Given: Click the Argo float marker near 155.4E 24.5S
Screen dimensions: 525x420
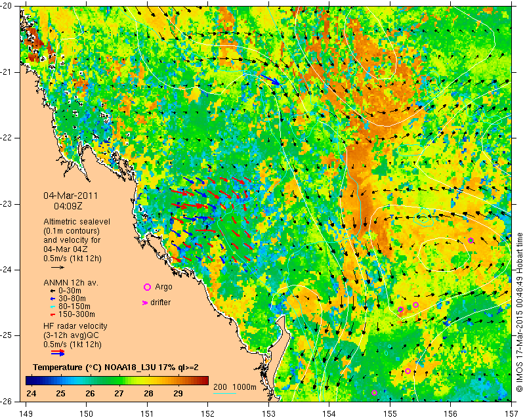Looking at the screenshot, I should (415, 304).
